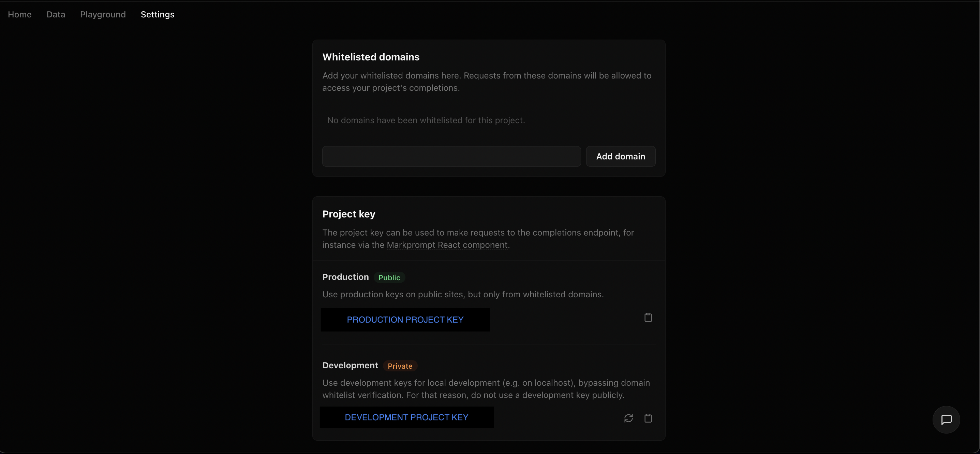This screenshot has width=980, height=454.
Task: Select the Settings tab
Action: (158, 14)
